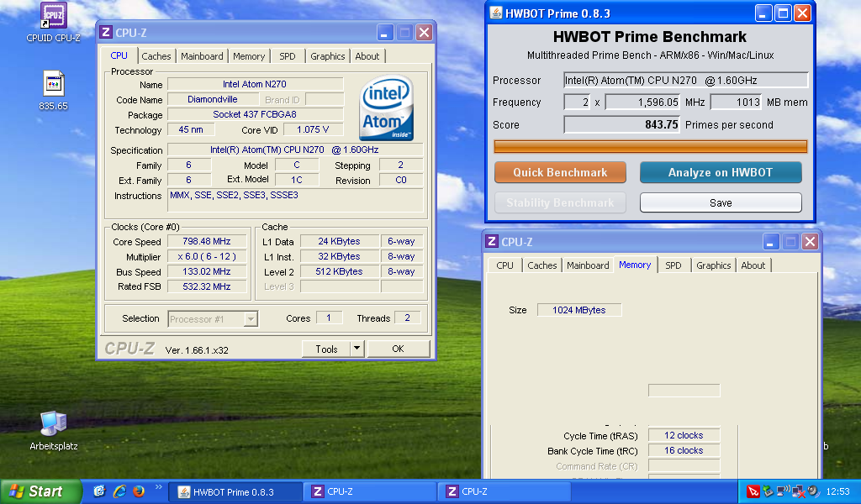Switch to Mainboard tab in the Memory CPU-Z window
Image resolution: width=861 pixels, height=504 pixels.
pos(588,265)
